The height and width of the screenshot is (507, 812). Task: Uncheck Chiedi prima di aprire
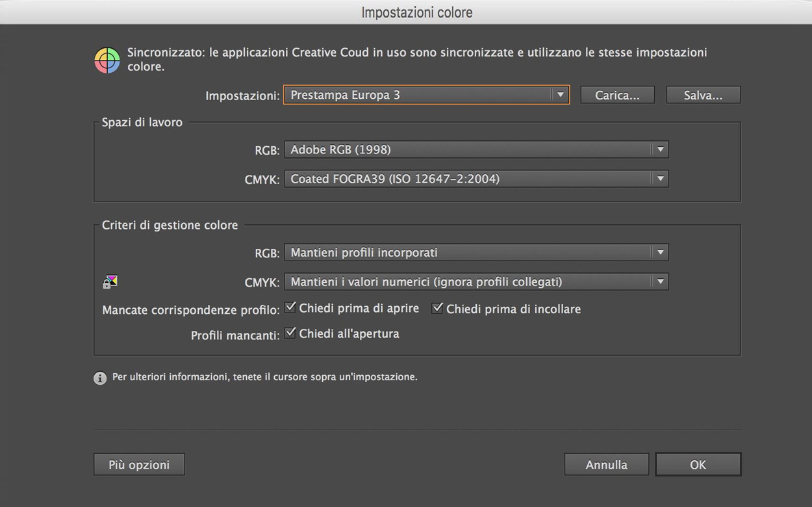[x=290, y=306]
